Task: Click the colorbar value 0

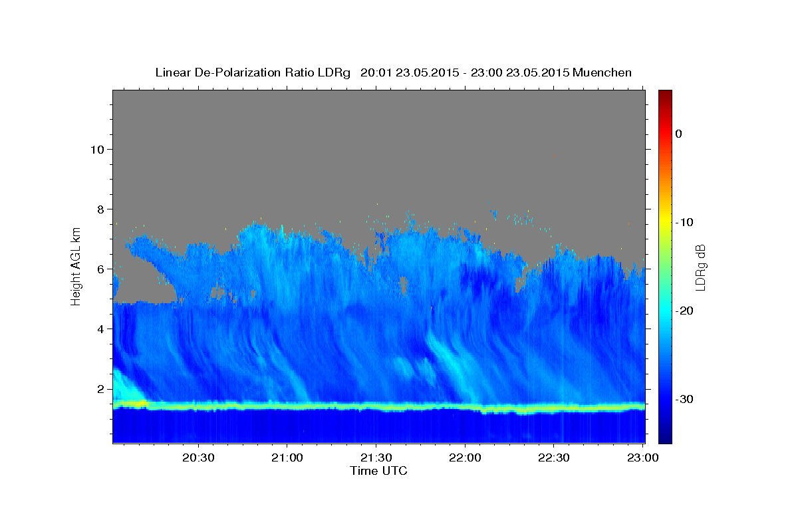Action: pyautogui.click(x=679, y=134)
